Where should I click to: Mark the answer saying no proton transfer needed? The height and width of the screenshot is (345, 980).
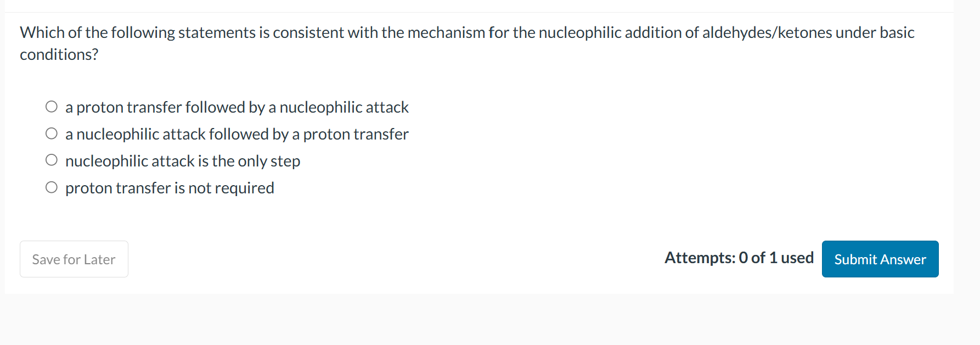170,188
